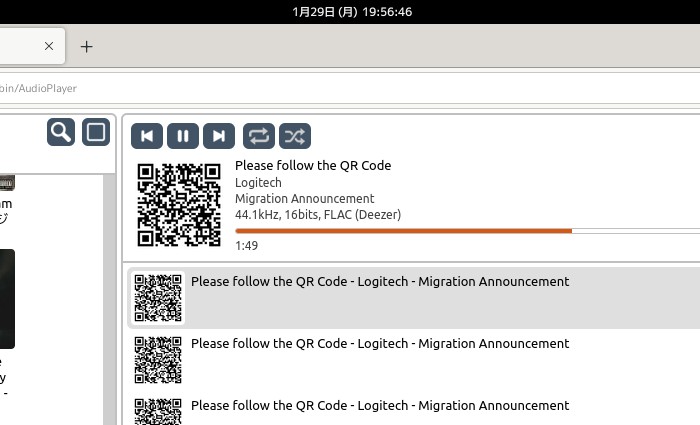This screenshot has height=425, width=700.
Task: Click the artist name Logitech
Action: tap(258, 183)
